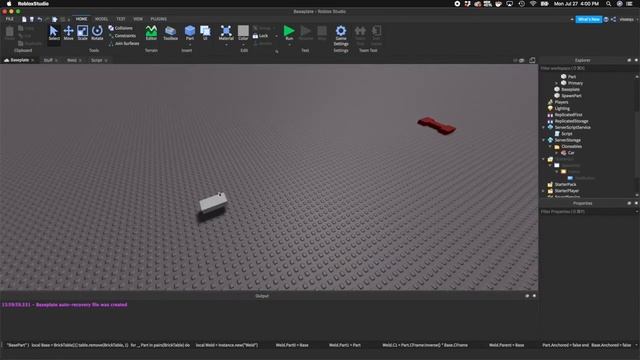Click the auto-recovery message in Output
Screen dimensions: 640x360
tap(64, 305)
